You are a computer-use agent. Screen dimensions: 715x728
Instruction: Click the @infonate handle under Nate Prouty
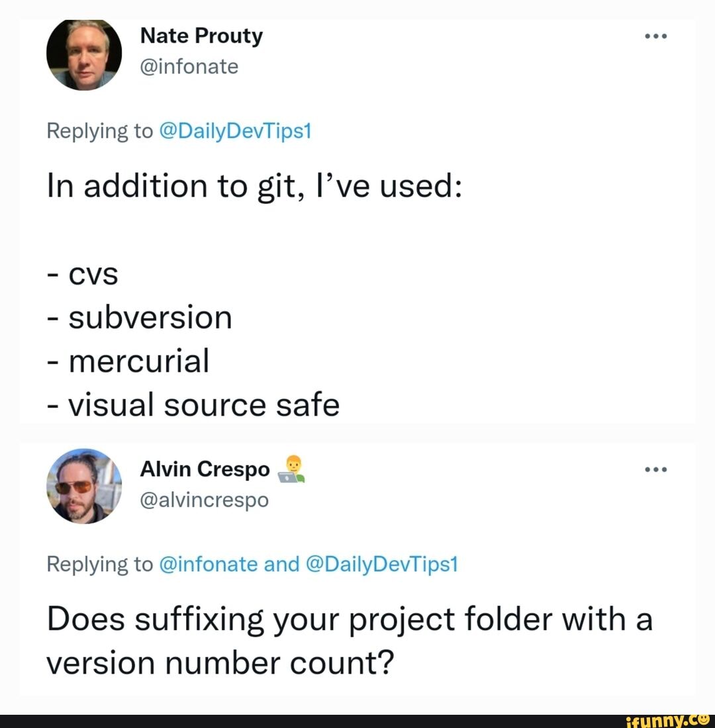[189, 67]
